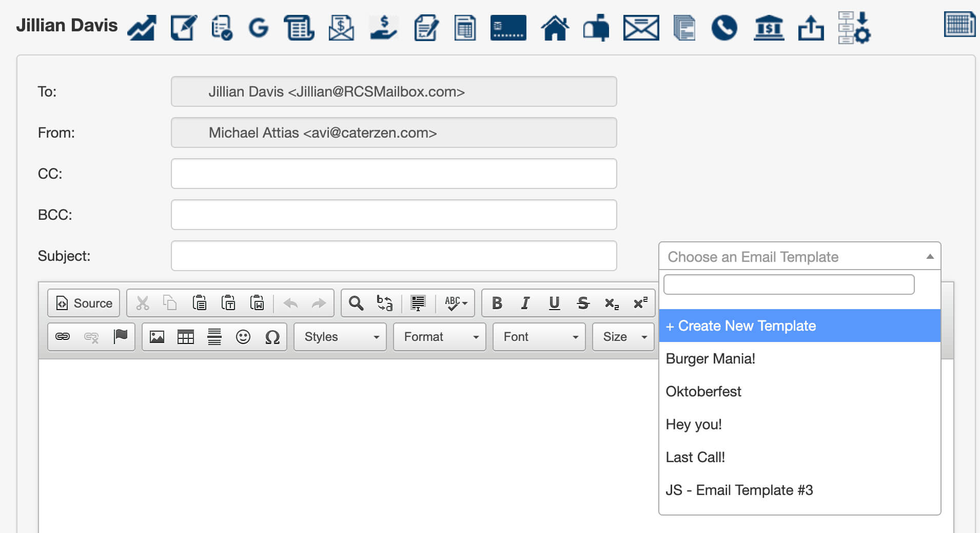Collapse the Choose an Email Template dropdown
The image size is (980, 533).
tap(799, 256)
